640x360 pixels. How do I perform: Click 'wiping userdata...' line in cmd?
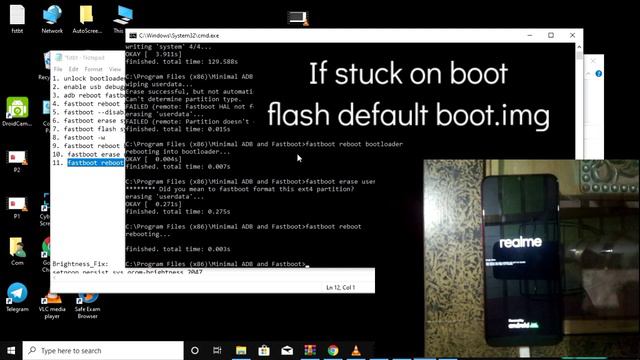(x=159, y=84)
